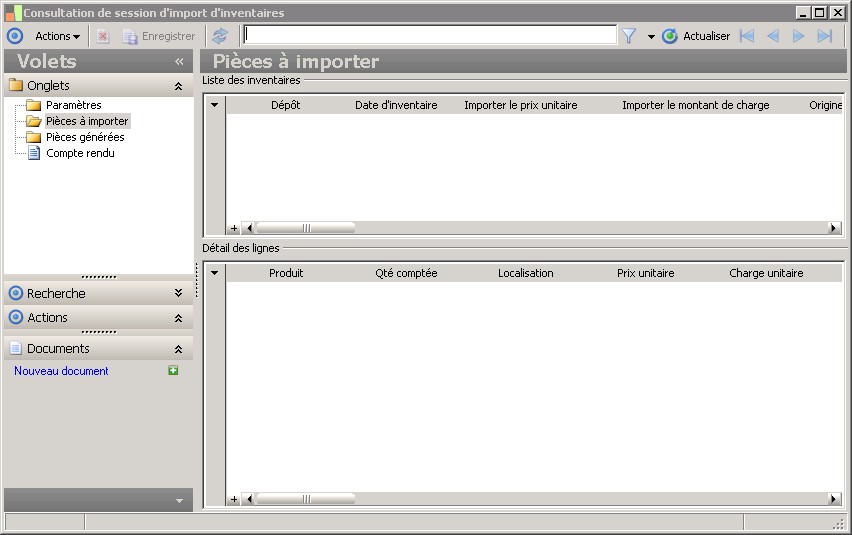Screen dimensions: 852x535
Task: Click the Liste des inventaires horizontal scrollbar
Action: [x=540, y=228]
